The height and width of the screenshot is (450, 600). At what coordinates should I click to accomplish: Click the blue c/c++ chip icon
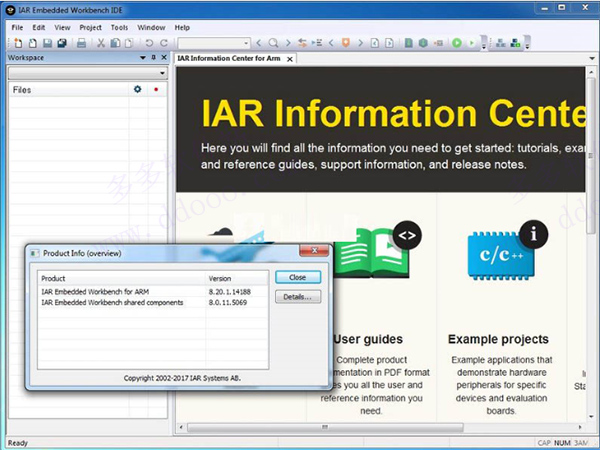click(x=501, y=256)
